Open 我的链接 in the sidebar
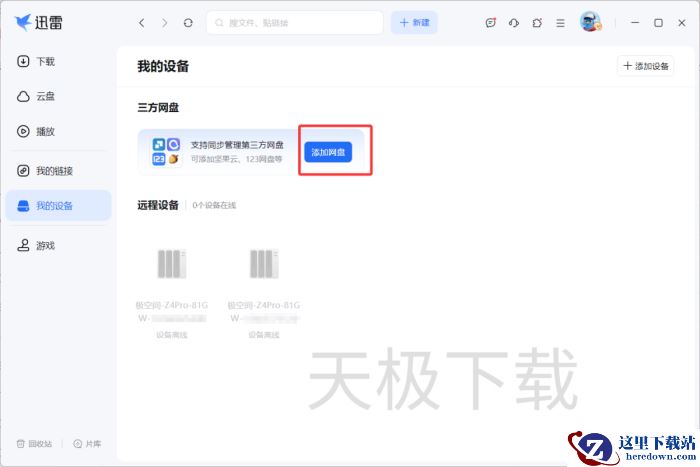This screenshot has height=467, width=700. pyautogui.click(x=58, y=171)
